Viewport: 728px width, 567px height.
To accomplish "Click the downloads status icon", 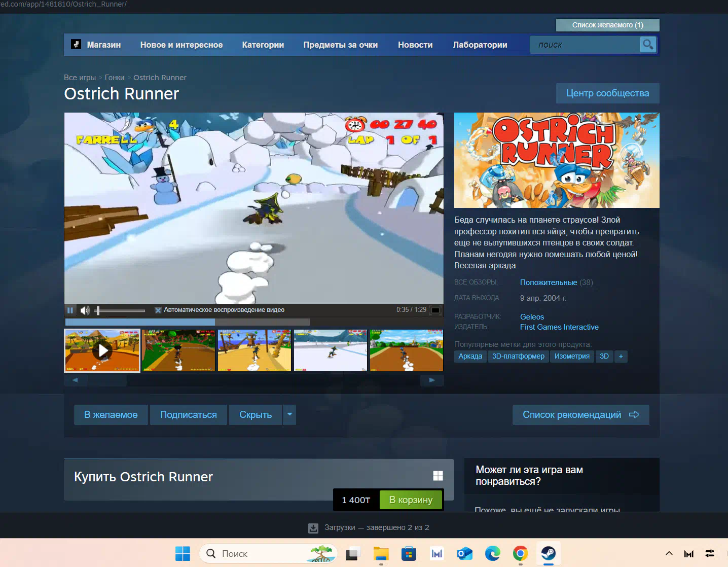I will (313, 528).
